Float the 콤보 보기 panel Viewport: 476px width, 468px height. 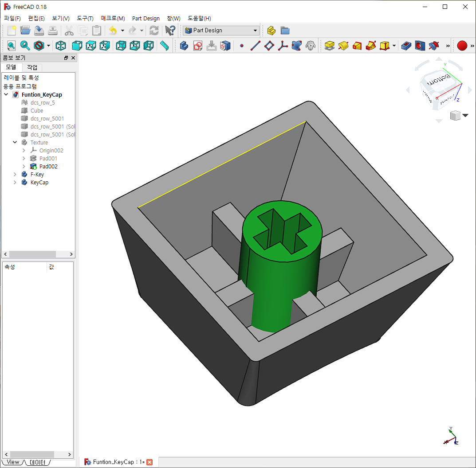coord(66,58)
